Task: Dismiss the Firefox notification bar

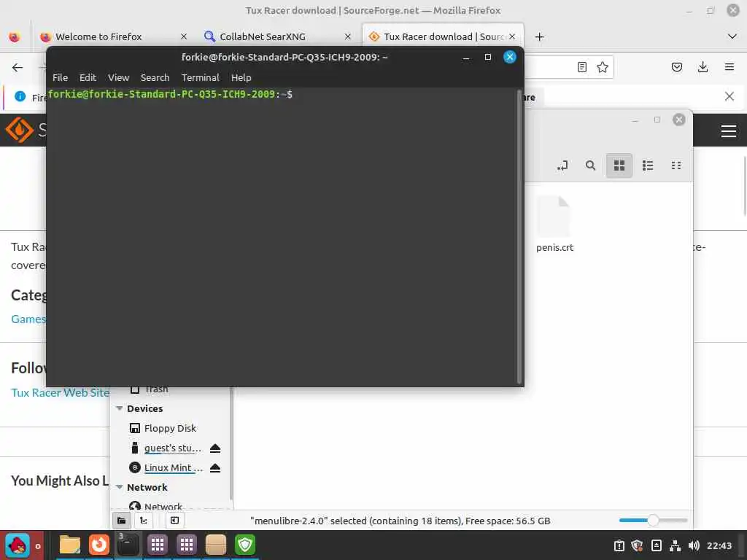Action: 729,97
